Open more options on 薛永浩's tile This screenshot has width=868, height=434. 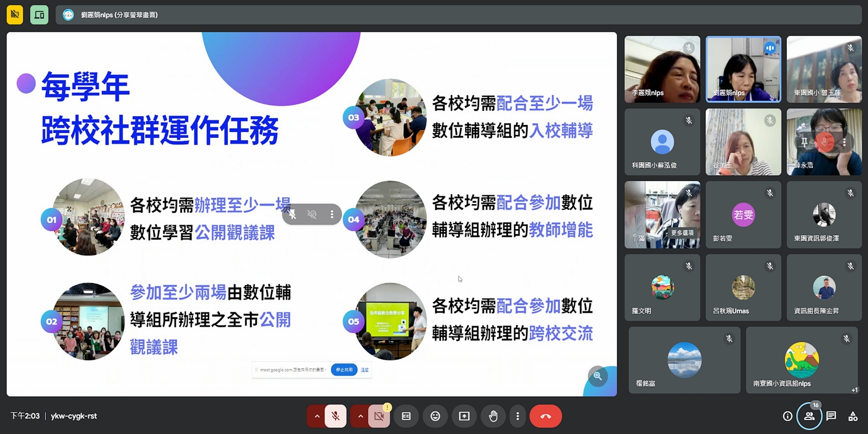pyautogui.click(x=844, y=142)
